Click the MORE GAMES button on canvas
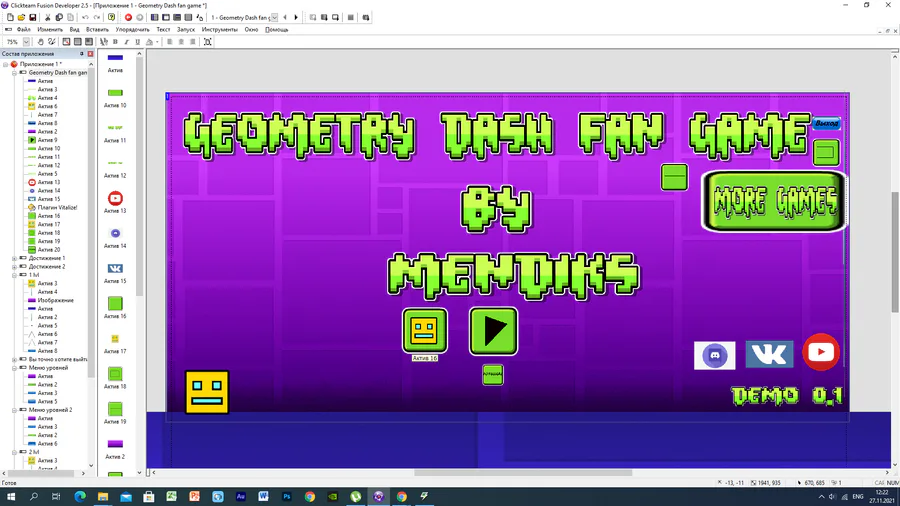The height and width of the screenshot is (506, 900). click(774, 201)
